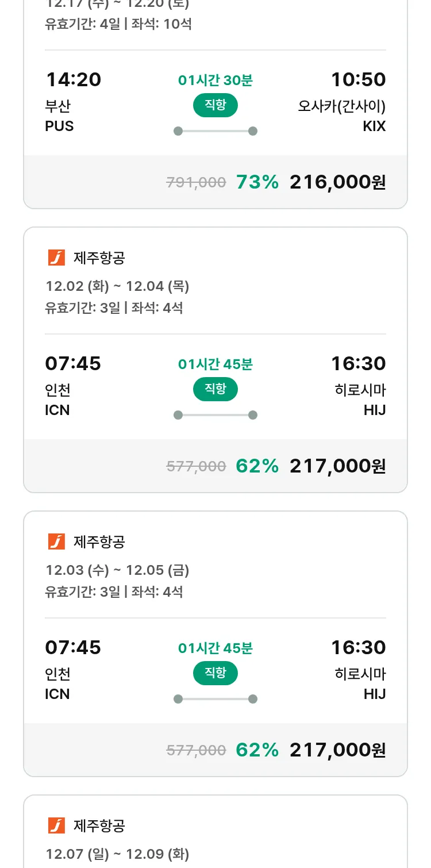This screenshot has width=431, height=868.
Task: Select the 216,000원 Busan to Osaka fare
Action: click(337, 182)
